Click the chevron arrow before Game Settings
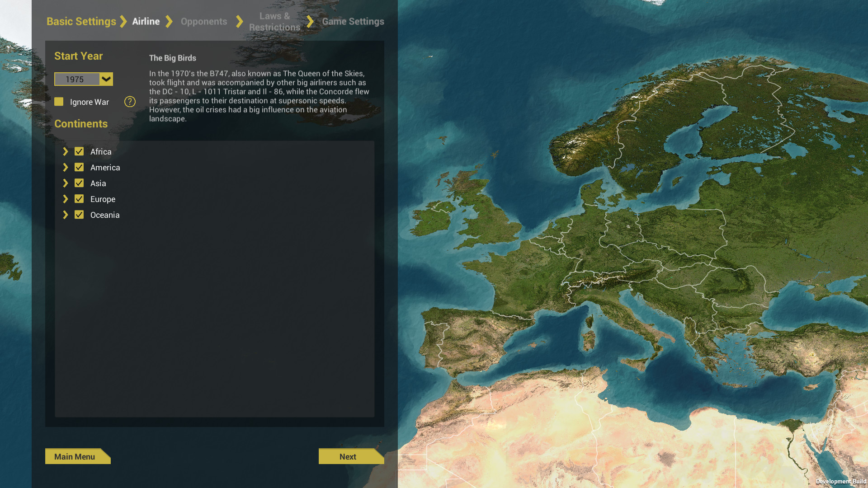The height and width of the screenshot is (488, 868). coord(310,21)
